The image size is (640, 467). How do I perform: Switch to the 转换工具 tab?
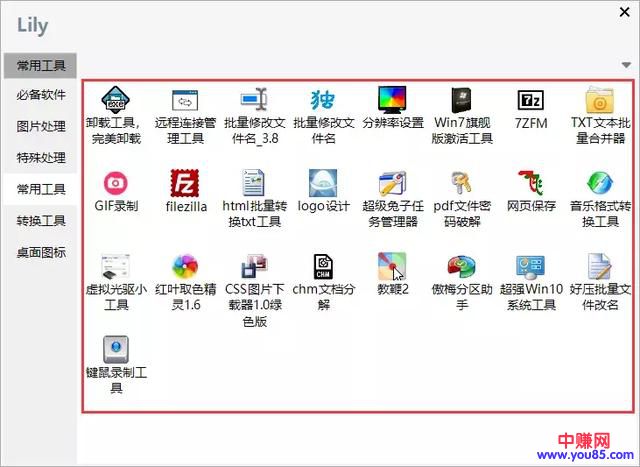[x=40, y=221]
